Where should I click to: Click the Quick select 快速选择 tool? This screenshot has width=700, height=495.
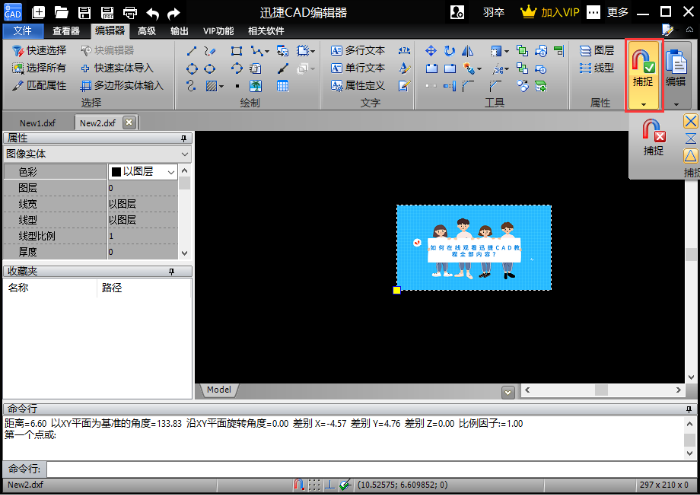[39, 50]
